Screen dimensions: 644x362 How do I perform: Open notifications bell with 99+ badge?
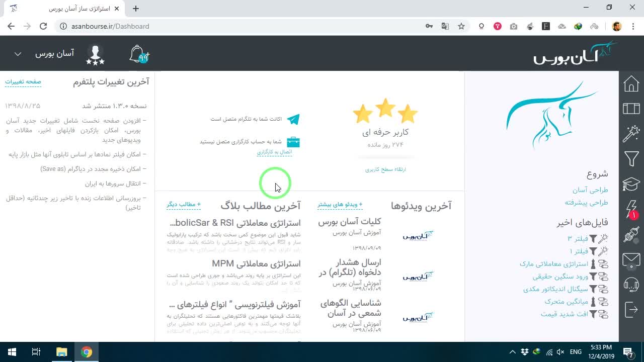pos(139,54)
